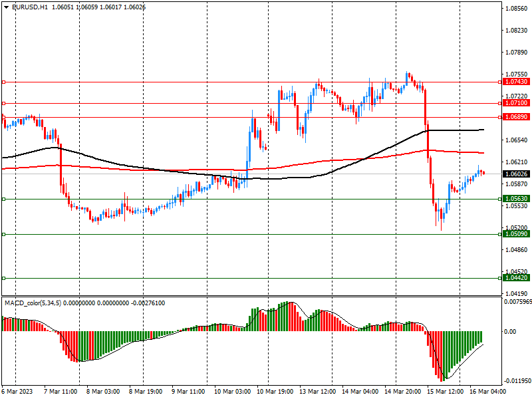The image size is (532, 399).
Task: Grab the left-end handle of the 1.05630 line
Action: [4, 199]
